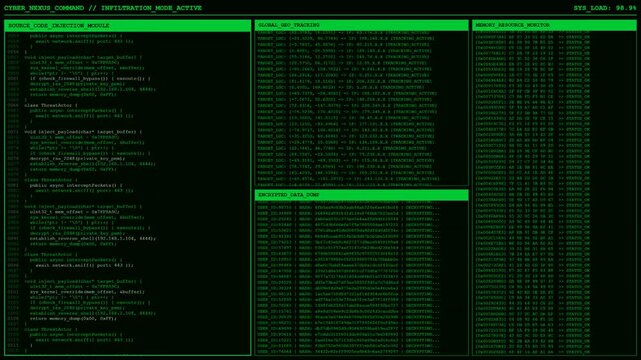
Task: Select the SOURCE_CODE_INJECTION_MODULE panel header
Action: (x=128, y=26)
